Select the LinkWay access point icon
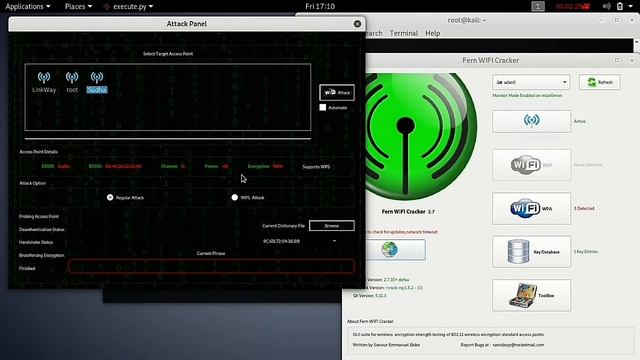This screenshot has width=640, height=360. 44,82
